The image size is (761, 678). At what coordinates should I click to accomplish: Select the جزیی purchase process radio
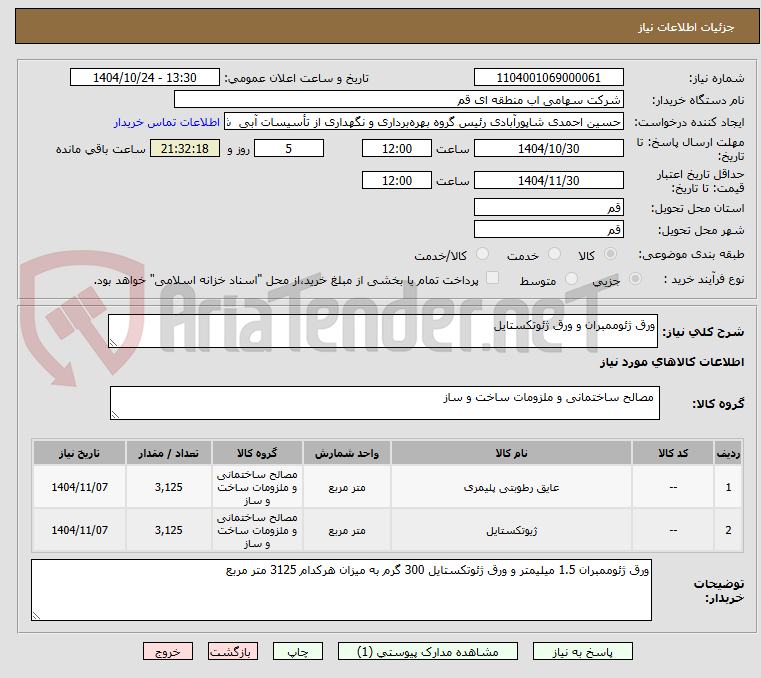point(635,279)
